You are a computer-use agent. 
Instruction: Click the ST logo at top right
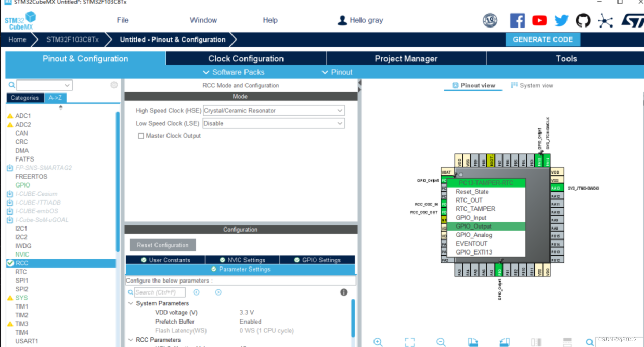[632, 20]
